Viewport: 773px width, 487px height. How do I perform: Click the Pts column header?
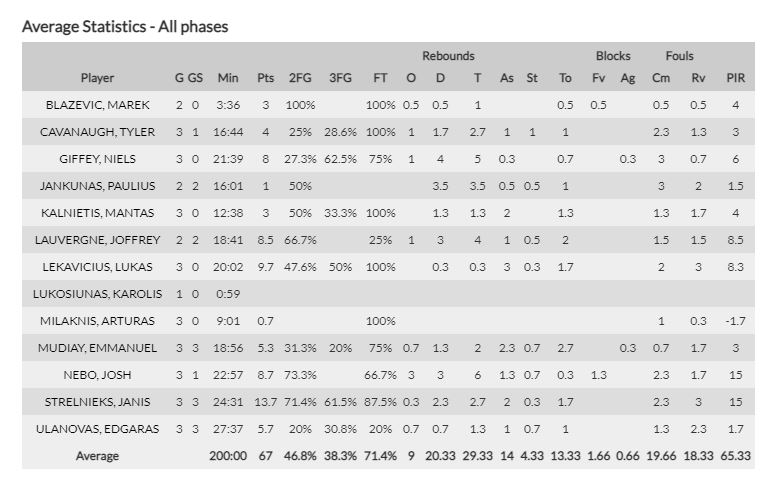(x=265, y=78)
